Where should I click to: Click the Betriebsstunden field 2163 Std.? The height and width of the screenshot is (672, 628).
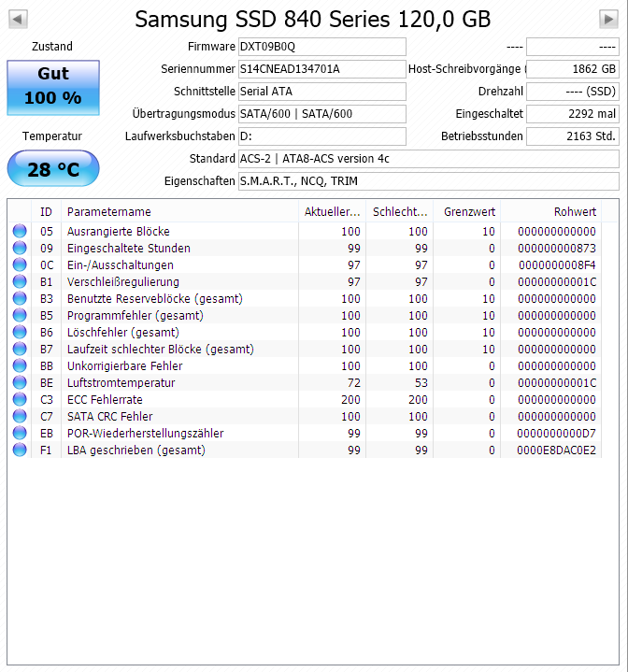(573, 136)
